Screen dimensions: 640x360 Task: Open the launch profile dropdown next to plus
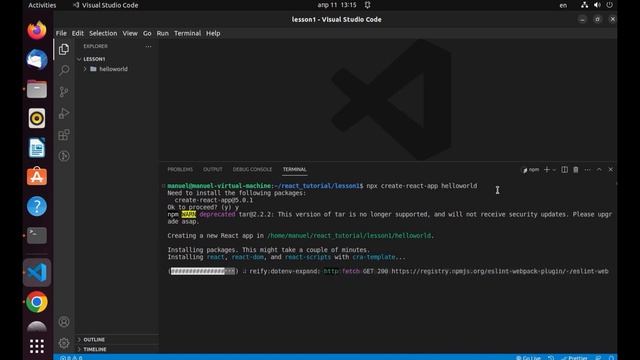(554, 170)
